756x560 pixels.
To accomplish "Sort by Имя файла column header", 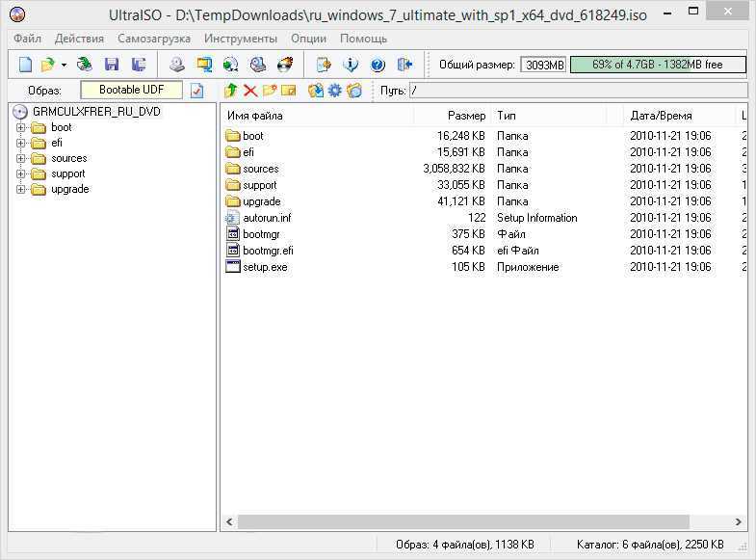I will click(318, 116).
